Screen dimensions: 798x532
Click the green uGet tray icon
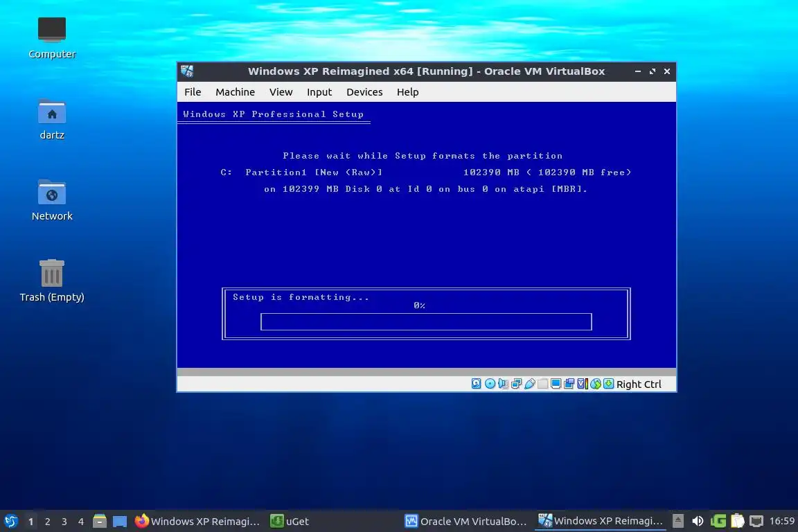(x=718, y=521)
